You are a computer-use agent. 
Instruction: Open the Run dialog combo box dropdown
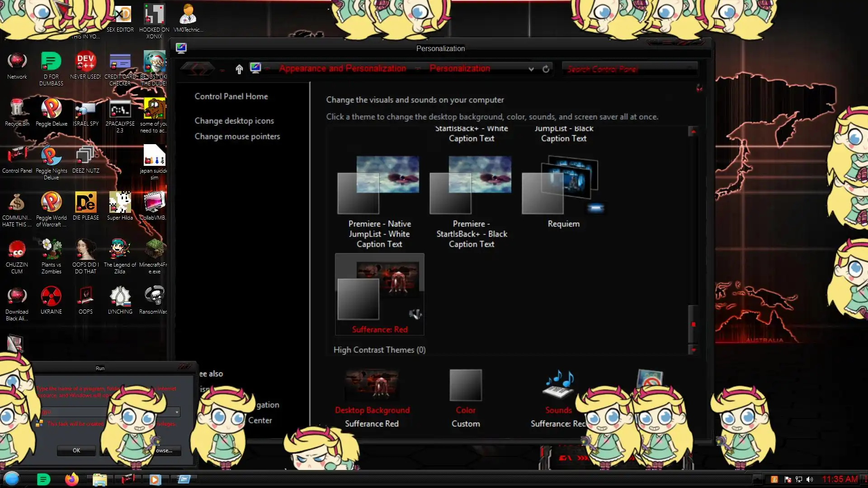(177, 412)
